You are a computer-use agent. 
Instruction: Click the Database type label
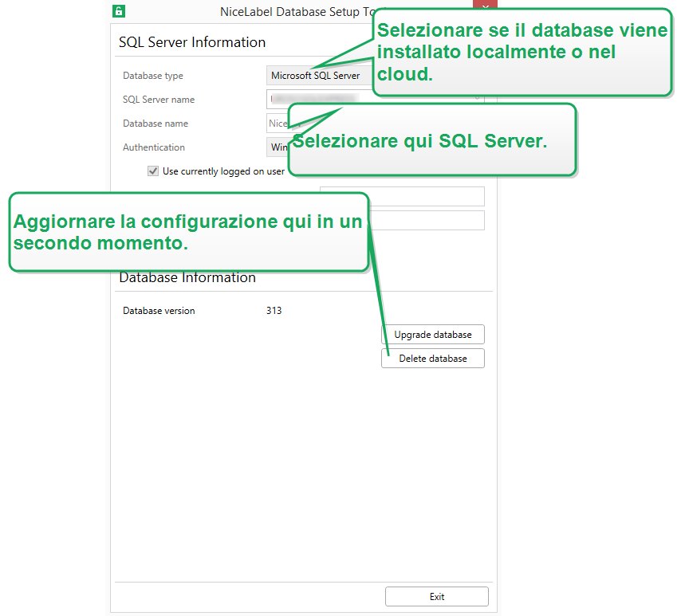pyautogui.click(x=153, y=76)
